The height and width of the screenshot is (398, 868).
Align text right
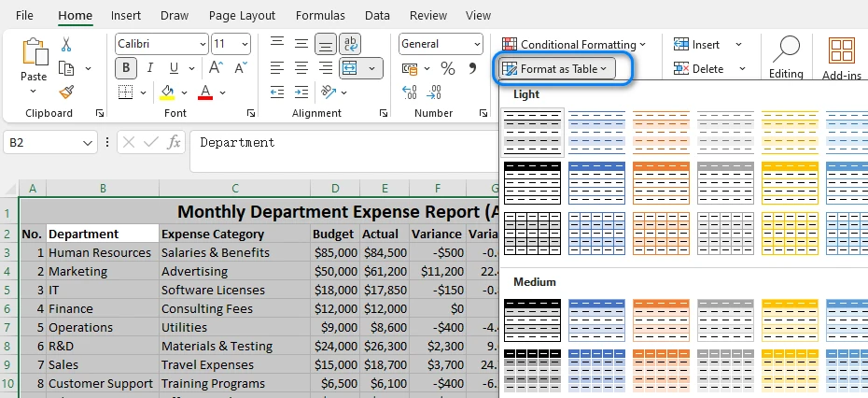[x=326, y=68]
